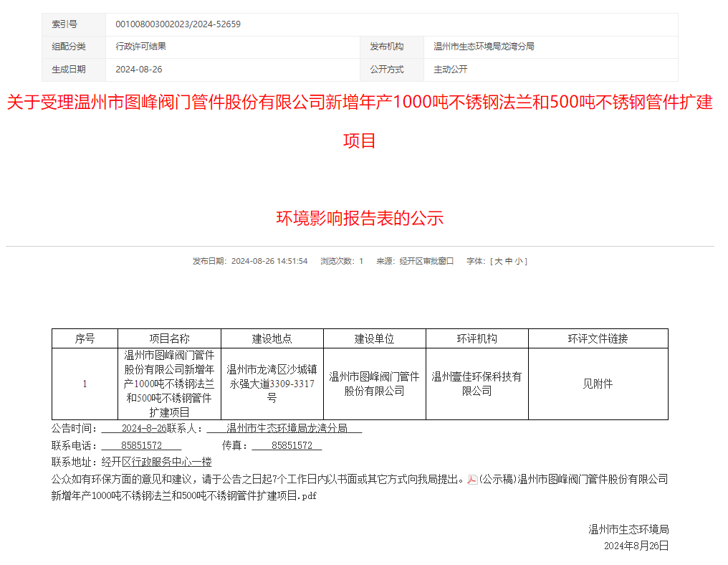Viewport: 728px width, 565px height.
Task: Click the 建设单位 cell 温州市图峰阀门管件股份有限公司
Action: [x=374, y=384]
